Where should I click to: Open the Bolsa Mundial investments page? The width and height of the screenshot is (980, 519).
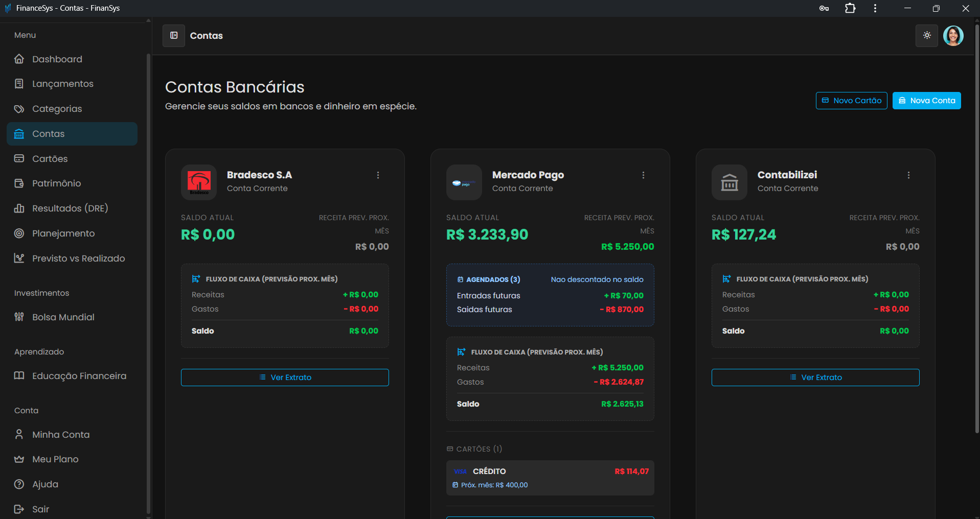pyautogui.click(x=63, y=317)
